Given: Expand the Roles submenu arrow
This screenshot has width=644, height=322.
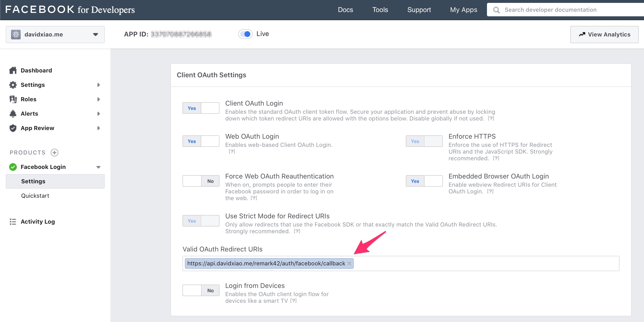Looking at the screenshot, I should (x=98, y=99).
